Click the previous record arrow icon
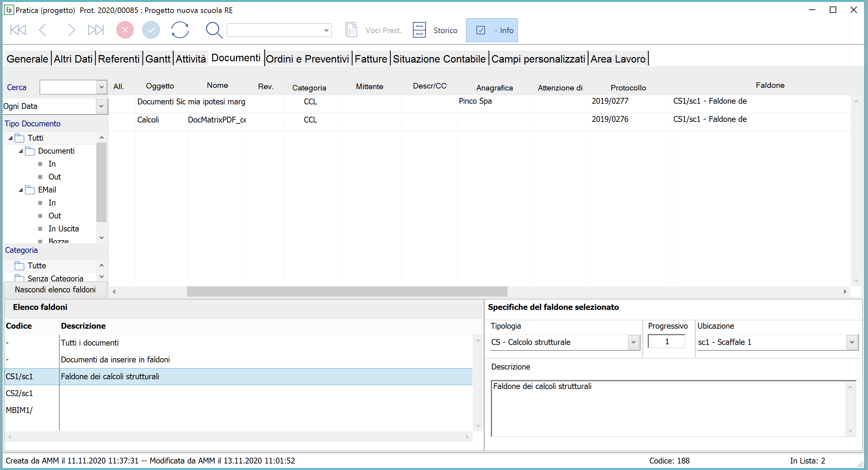868x470 pixels. 43,30
